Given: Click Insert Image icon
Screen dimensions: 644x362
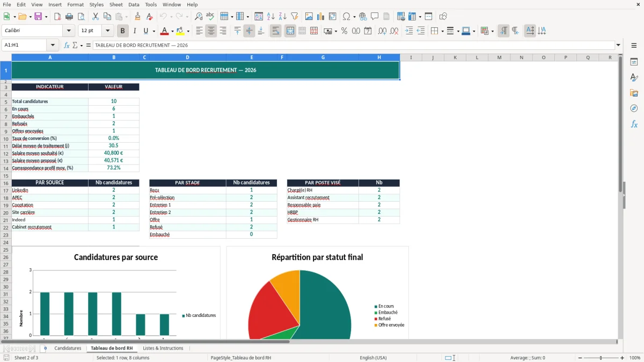Looking at the screenshot, I should point(309,17).
